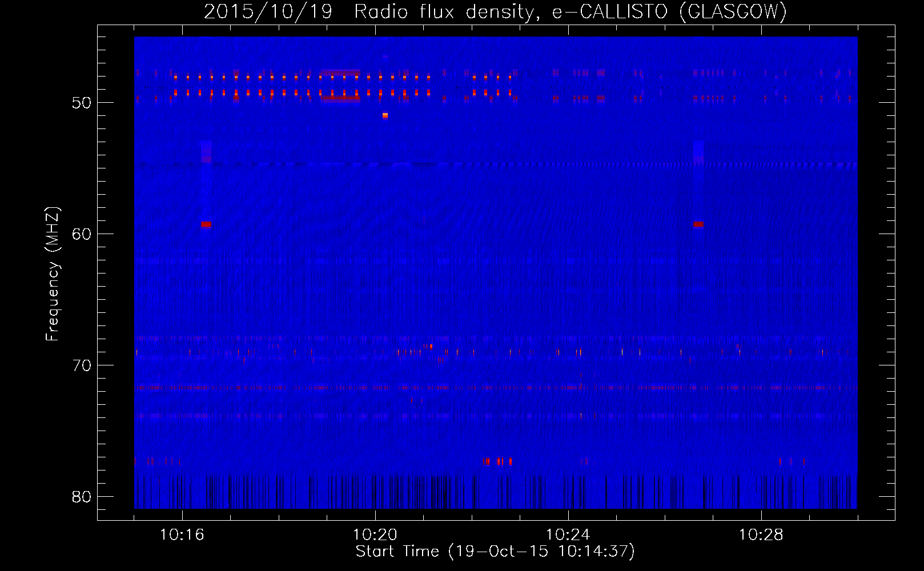The height and width of the screenshot is (571, 924).
Task: Click the Start Time axis label
Action: (x=495, y=552)
